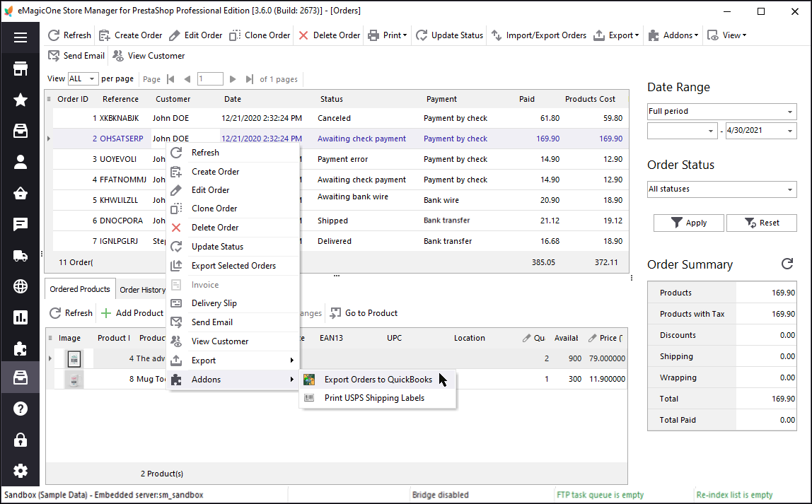Select Update Status in the context menu
The height and width of the screenshot is (504, 812).
tap(233, 247)
